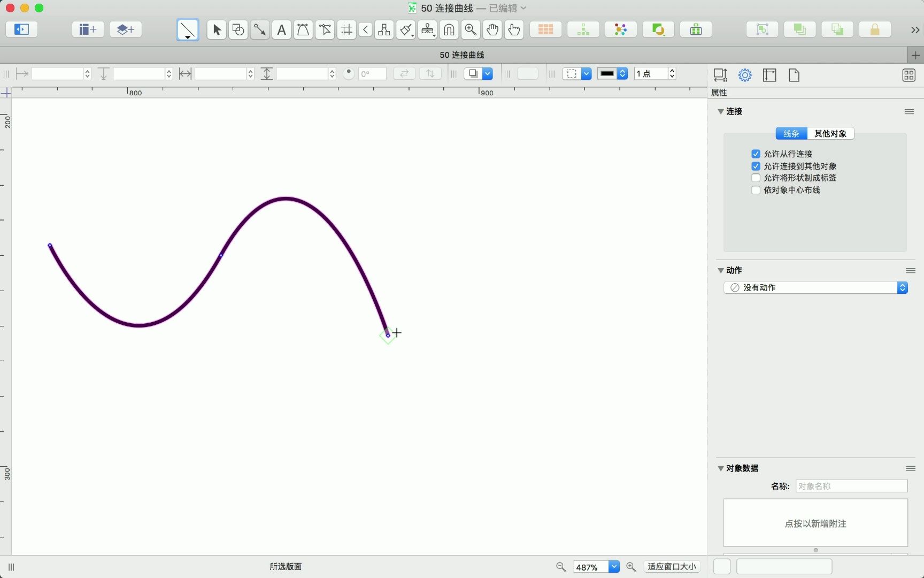Click the Group objects toolbar button
The image size is (924, 578).
click(x=763, y=29)
